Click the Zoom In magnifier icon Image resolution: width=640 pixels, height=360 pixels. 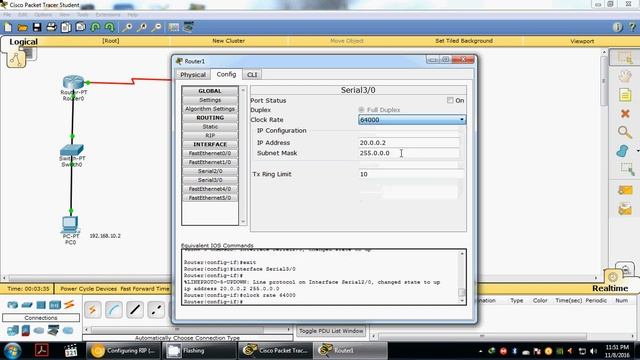127,27
